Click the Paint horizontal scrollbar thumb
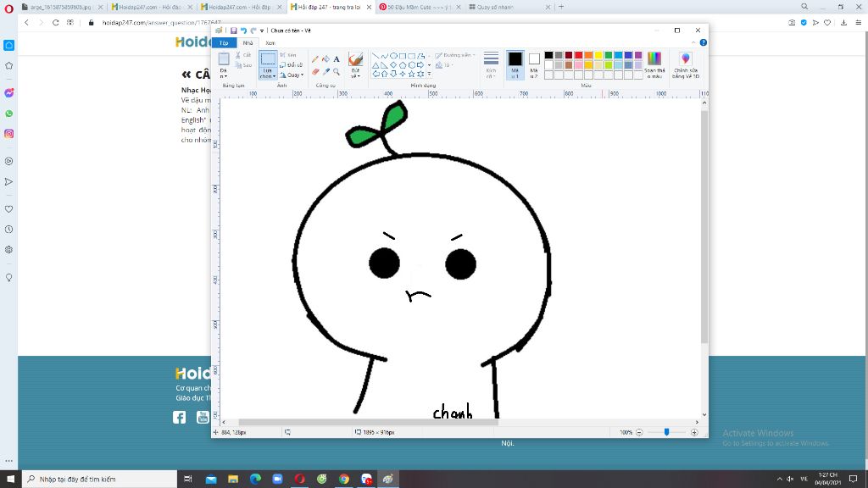This screenshot has width=868, height=488. [368, 422]
